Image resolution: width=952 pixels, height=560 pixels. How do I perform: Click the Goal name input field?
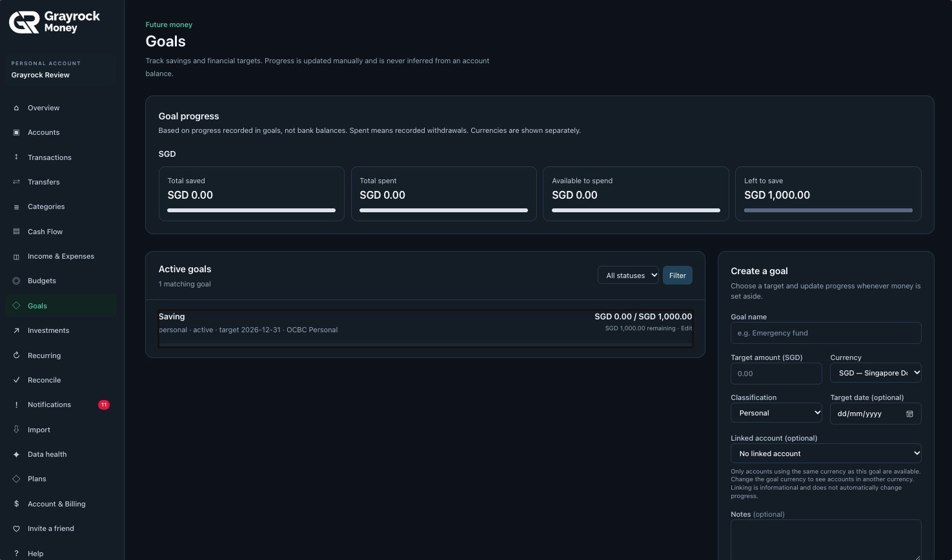click(825, 333)
